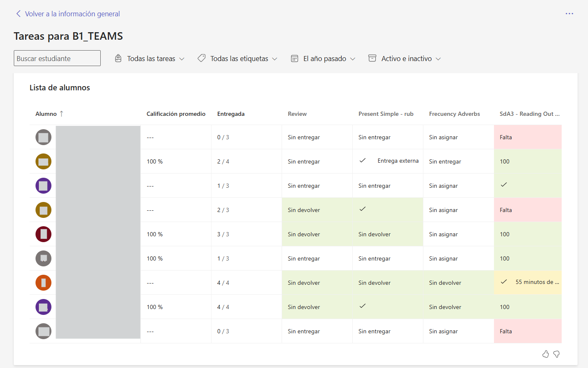This screenshot has height=368, width=588.
Task: Open Review Sin devolver in the 4 / 4 100 % row
Action: coord(317,307)
